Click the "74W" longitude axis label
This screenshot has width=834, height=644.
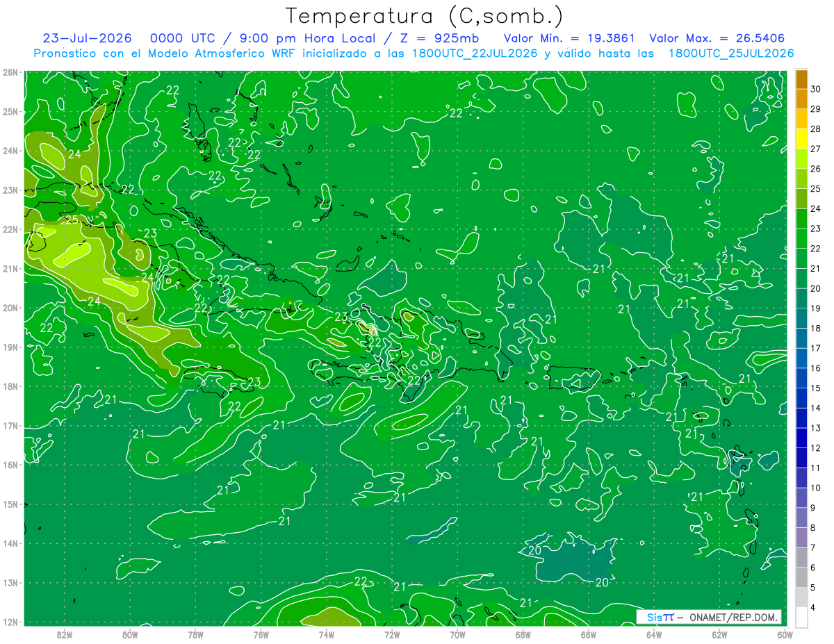coord(327,634)
